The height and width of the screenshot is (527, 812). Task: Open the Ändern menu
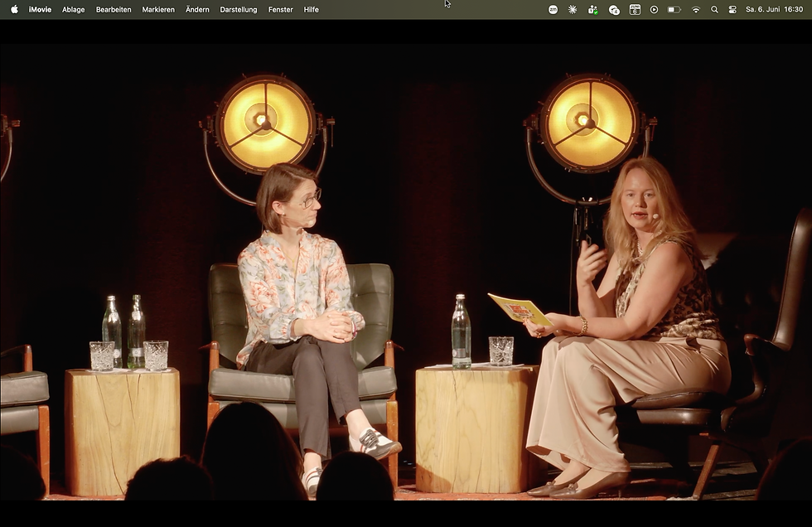click(x=197, y=9)
